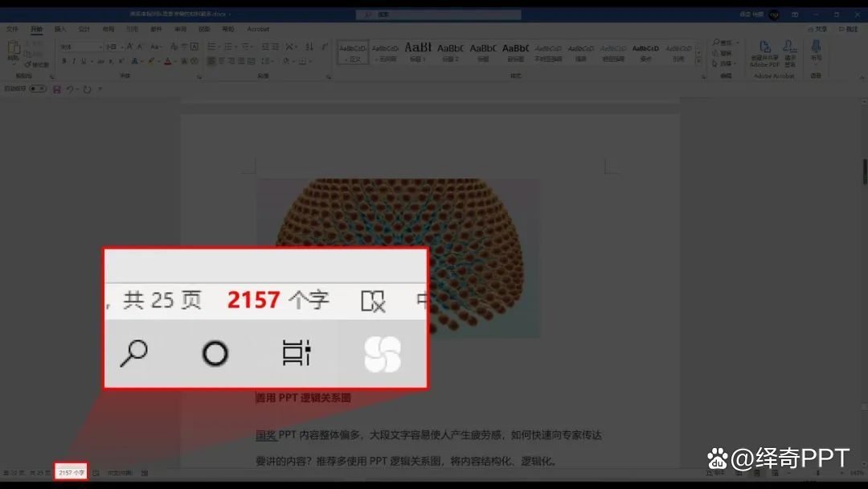Toggle underline formatting
The height and width of the screenshot is (489, 868).
[x=83, y=60]
